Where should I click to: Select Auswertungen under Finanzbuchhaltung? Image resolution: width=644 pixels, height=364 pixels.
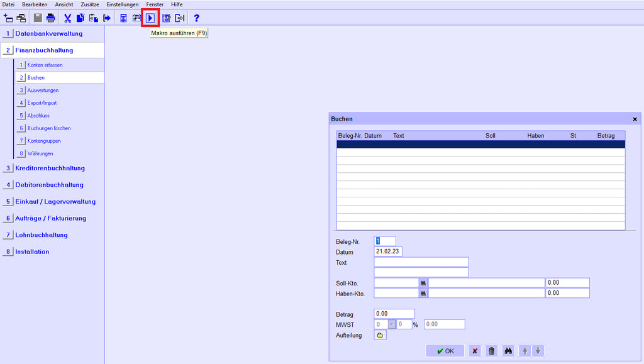[43, 91]
